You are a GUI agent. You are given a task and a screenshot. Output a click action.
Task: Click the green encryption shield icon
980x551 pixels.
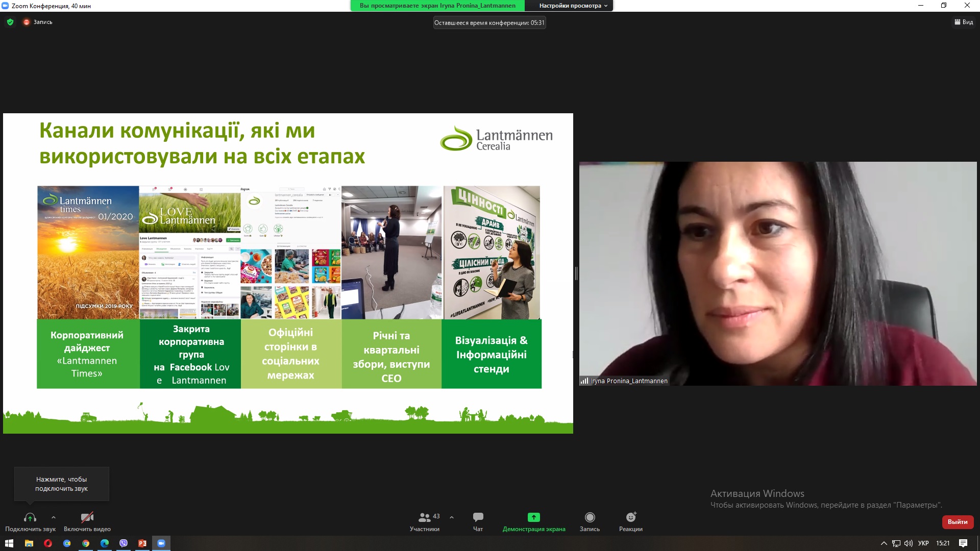(x=10, y=22)
